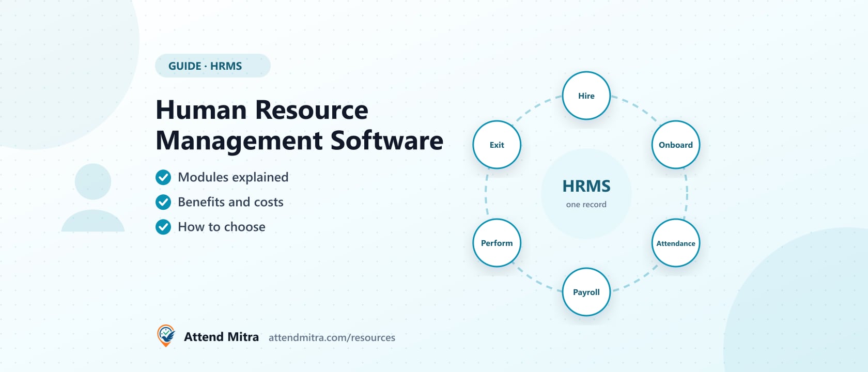Click the Attend Mitra logo icon

pyautogui.click(x=166, y=336)
